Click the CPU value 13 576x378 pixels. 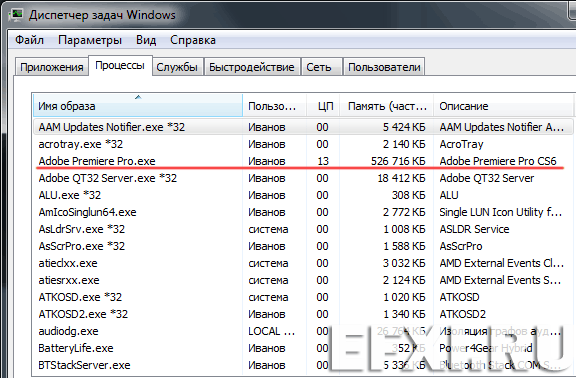click(323, 161)
